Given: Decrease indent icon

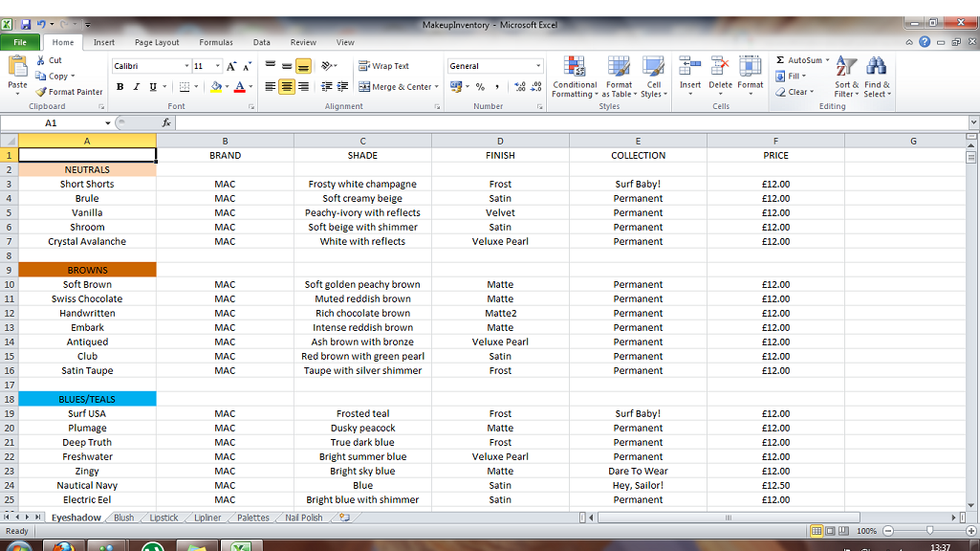Looking at the screenshot, I should 326,86.
